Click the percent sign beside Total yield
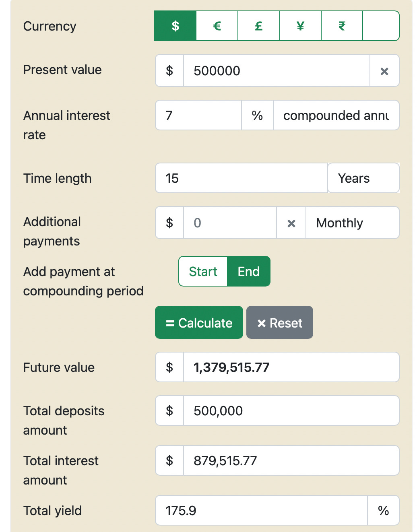Image resolution: width=417 pixels, height=532 pixels. tap(383, 511)
